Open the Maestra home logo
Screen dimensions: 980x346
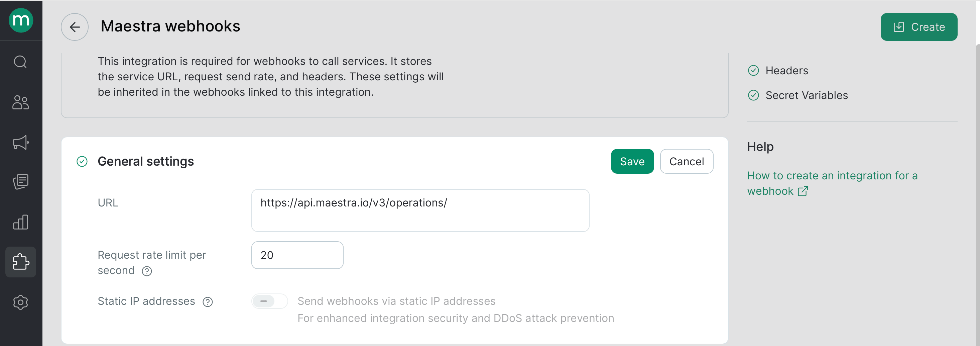pyautogui.click(x=21, y=20)
